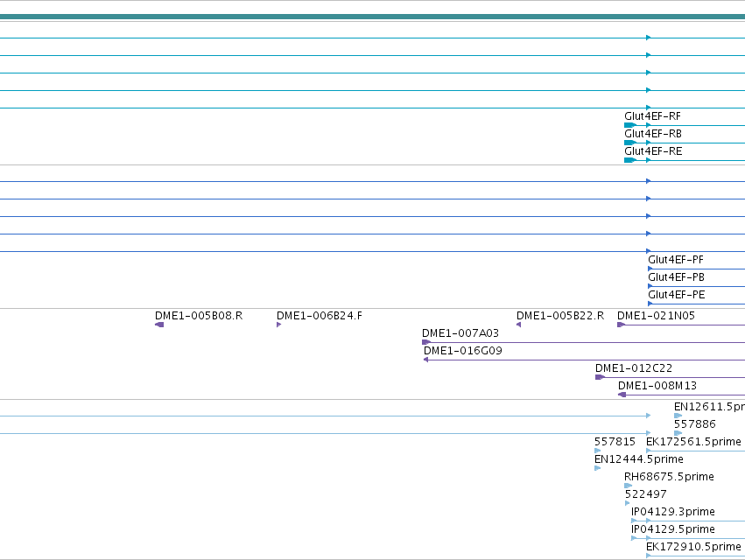Image resolution: width=745 pixels, height=560 pixels.
Task: Select the DME1-012C22 start block glyph
Action: point(600,378)
